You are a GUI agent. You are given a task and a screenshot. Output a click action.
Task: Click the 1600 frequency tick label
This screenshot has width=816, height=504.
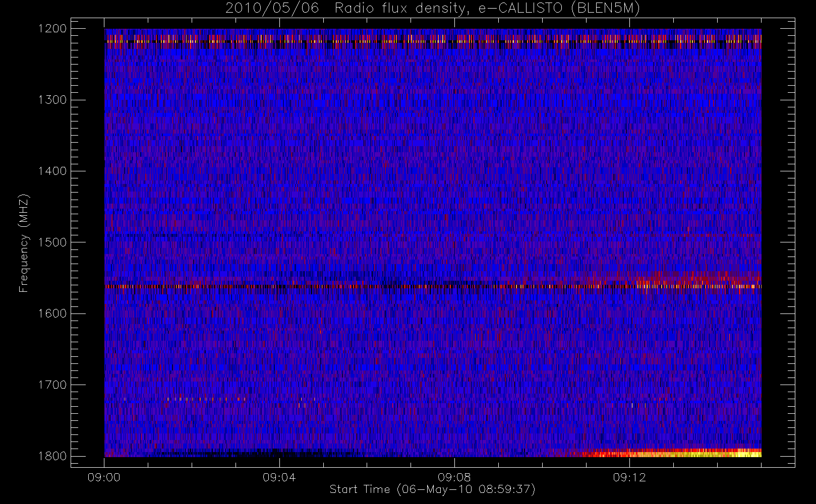[52, 313]
